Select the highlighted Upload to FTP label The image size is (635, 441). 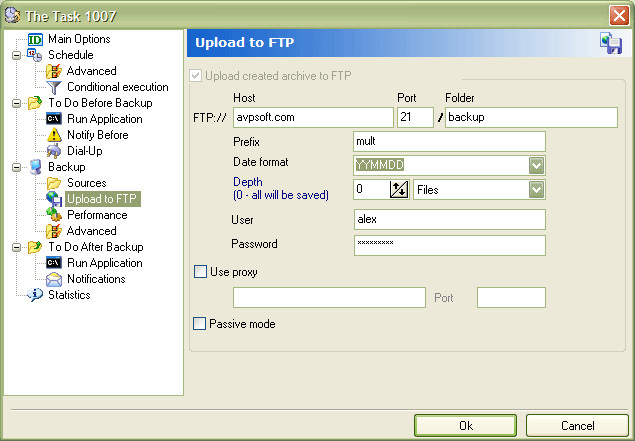coord(102,199)
